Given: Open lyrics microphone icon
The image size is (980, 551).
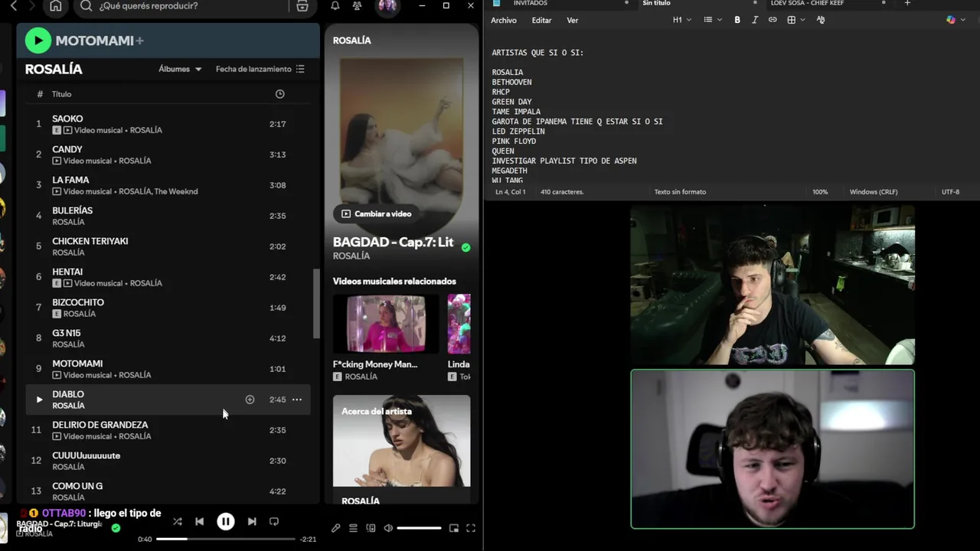Looking at the screenshot, I should click(335, 528).
